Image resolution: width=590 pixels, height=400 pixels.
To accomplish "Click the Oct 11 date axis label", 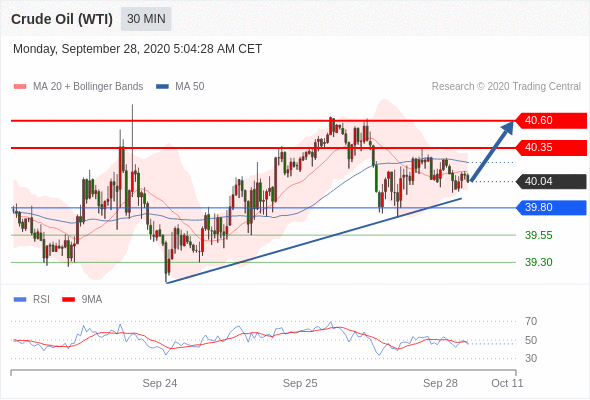I will click(x=507, y=383).
